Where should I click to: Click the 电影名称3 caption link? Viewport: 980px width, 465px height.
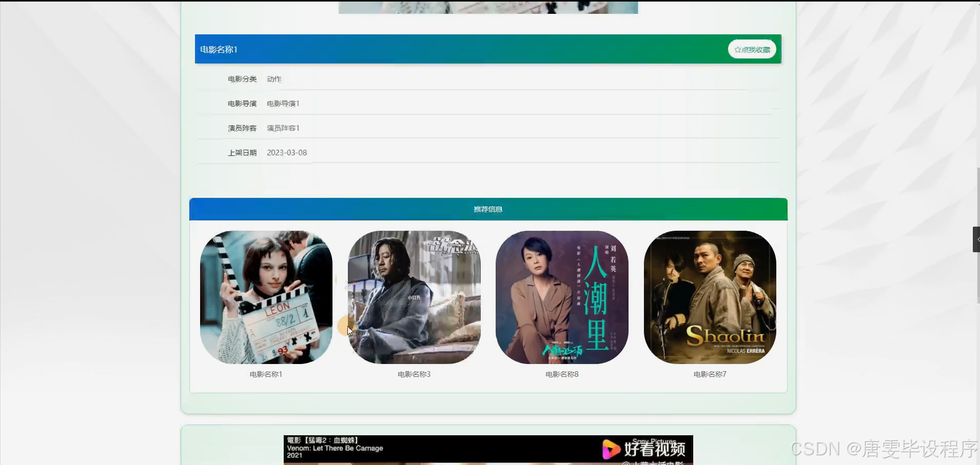[x=414, y=374]
